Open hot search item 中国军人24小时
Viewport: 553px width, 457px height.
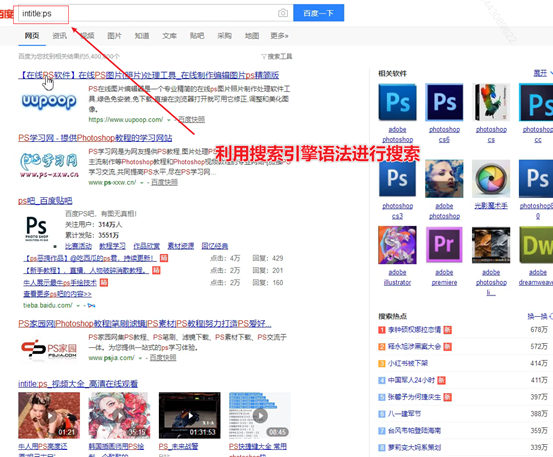(x=412, y=380)
